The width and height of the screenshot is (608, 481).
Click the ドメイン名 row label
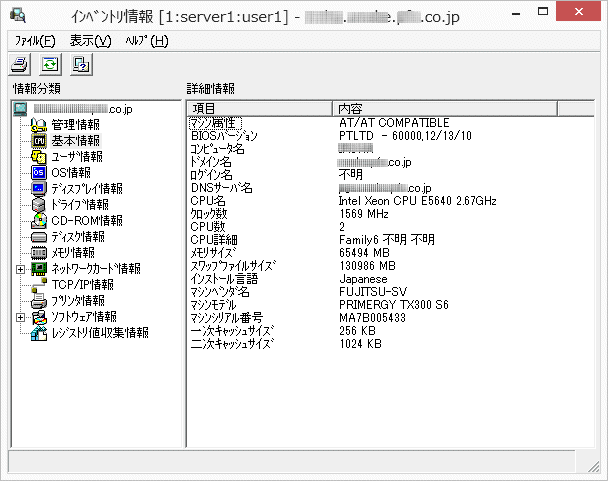tap(211, 162)
